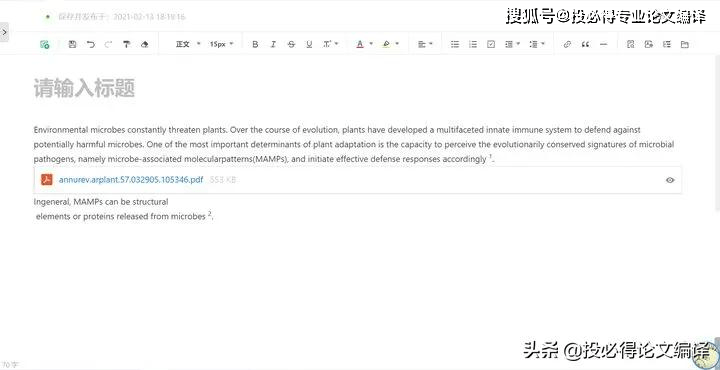Redo the last undone edit
The image size is (720, 370).
[108, 45]
